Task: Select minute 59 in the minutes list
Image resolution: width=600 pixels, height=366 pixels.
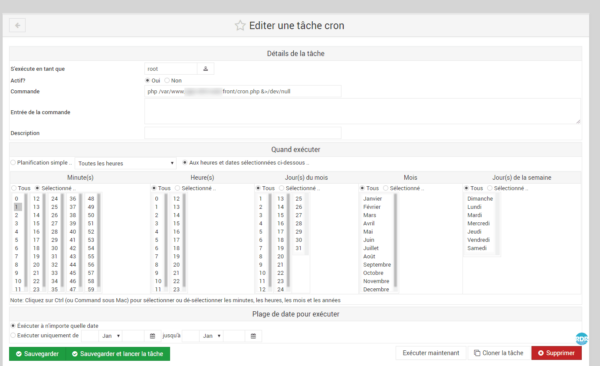Action: tap(91, 289)
